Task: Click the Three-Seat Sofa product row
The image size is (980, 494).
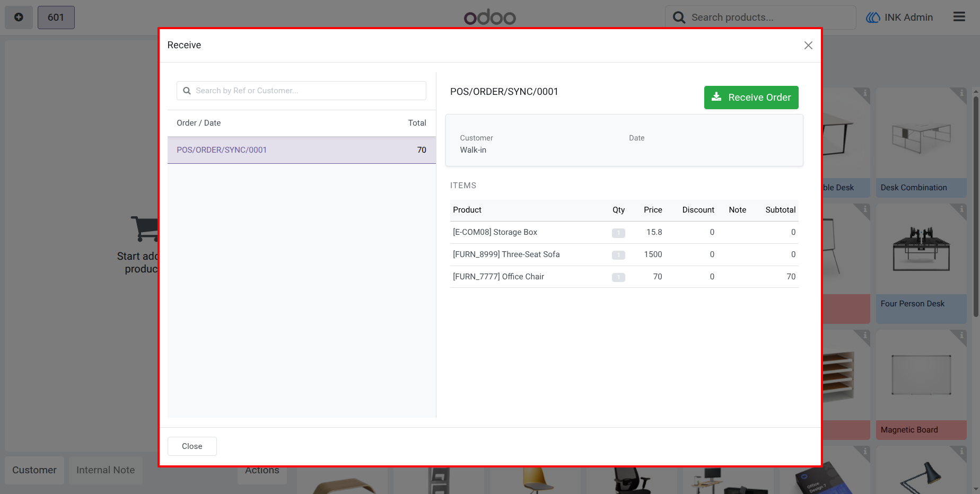Action: pyautogui.click(x=624, y=254)
